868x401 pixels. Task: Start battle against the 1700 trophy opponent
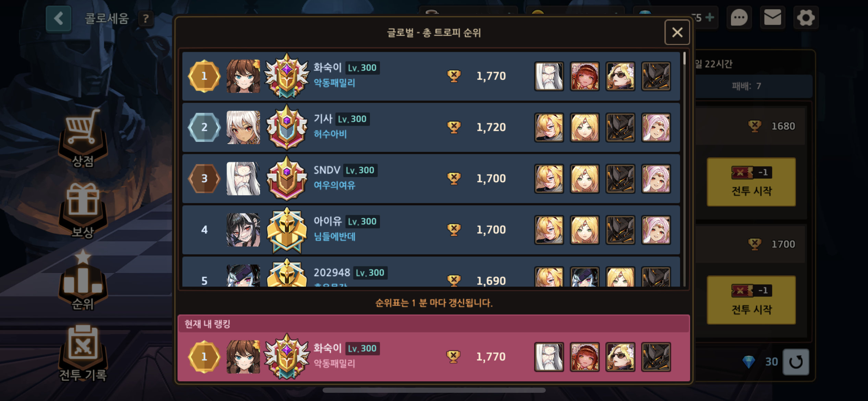pos(751,300)
